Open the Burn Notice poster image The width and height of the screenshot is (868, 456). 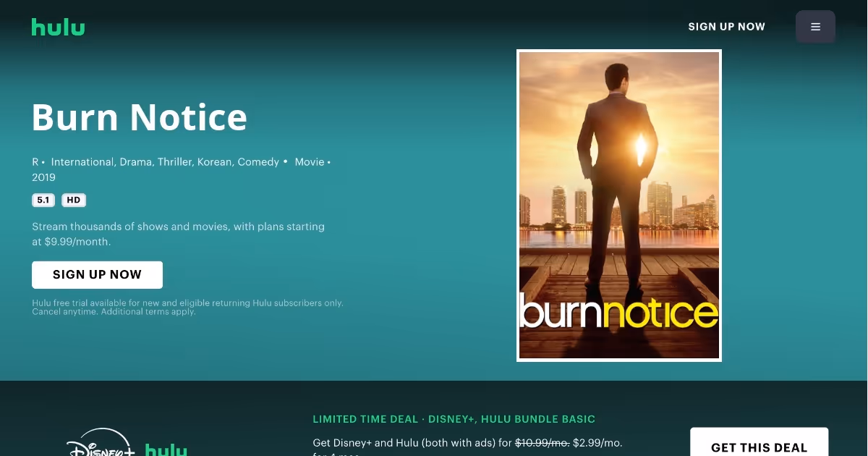tap(619, 206)
